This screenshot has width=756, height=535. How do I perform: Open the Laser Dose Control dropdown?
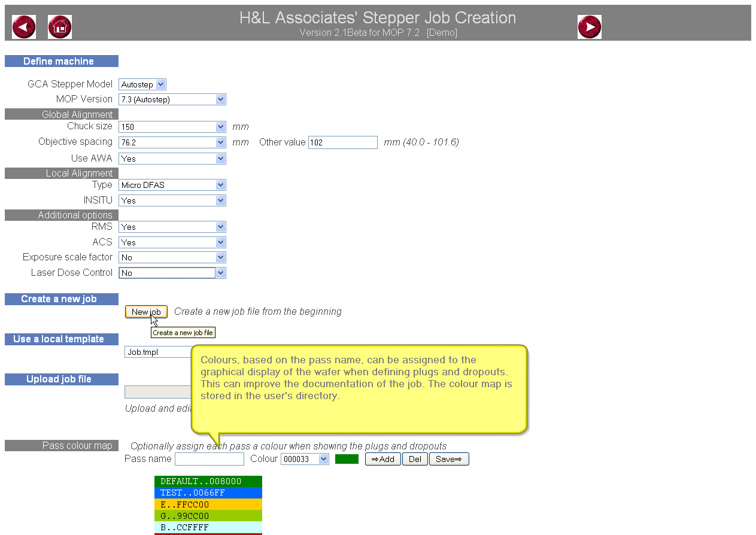(x=172, y=273)
